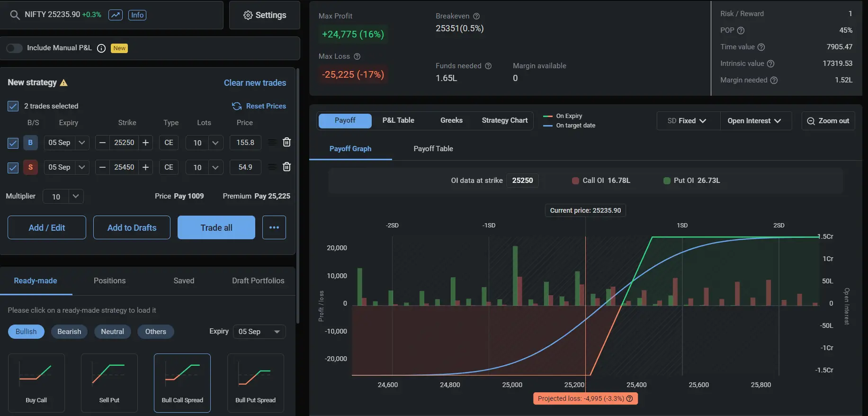Open the SD Fixed dropdown
868x416 pixels.
(688, 121)
